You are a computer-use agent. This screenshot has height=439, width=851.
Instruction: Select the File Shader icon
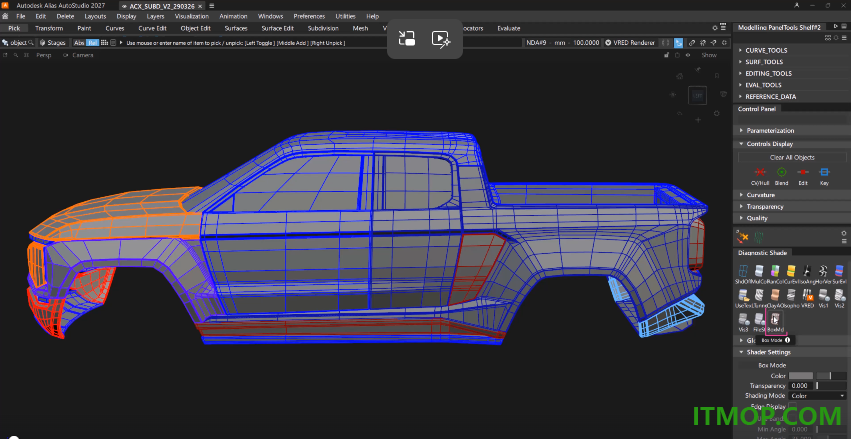(759, 319)
